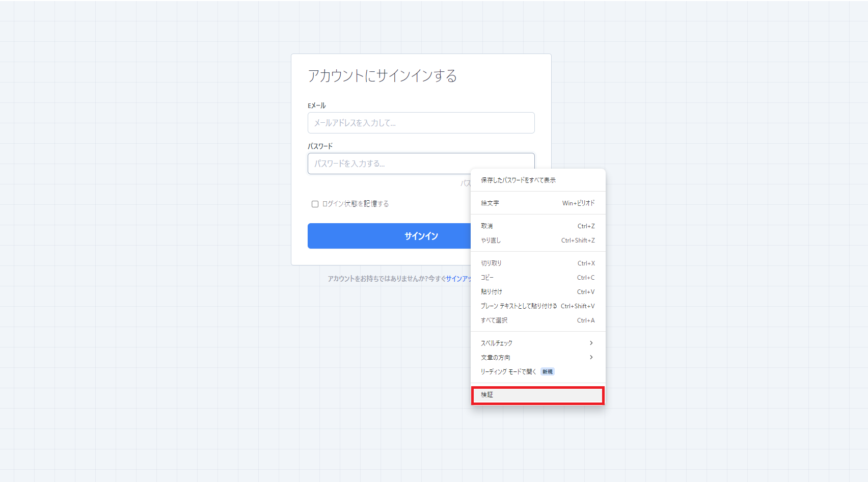Viewport: 868px width, 482px height.
Task: Choose プレーン テキストとして貼り付ける
Action: coord(517,306)
